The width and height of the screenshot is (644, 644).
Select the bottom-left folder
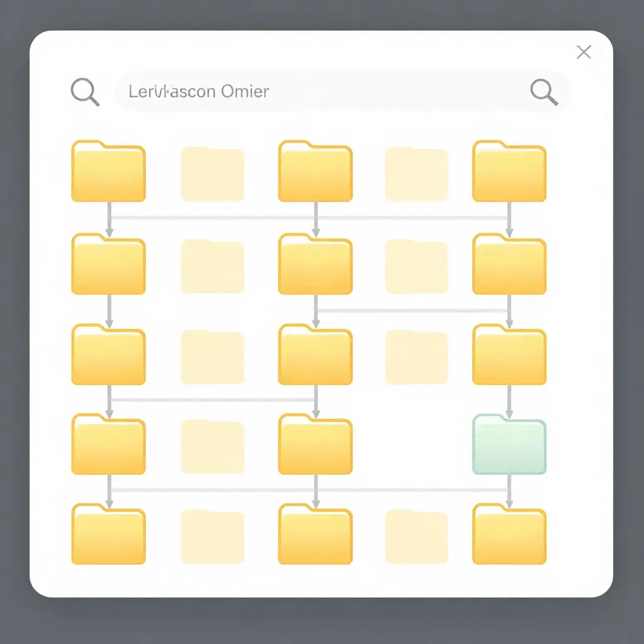[x=108, y=535]
